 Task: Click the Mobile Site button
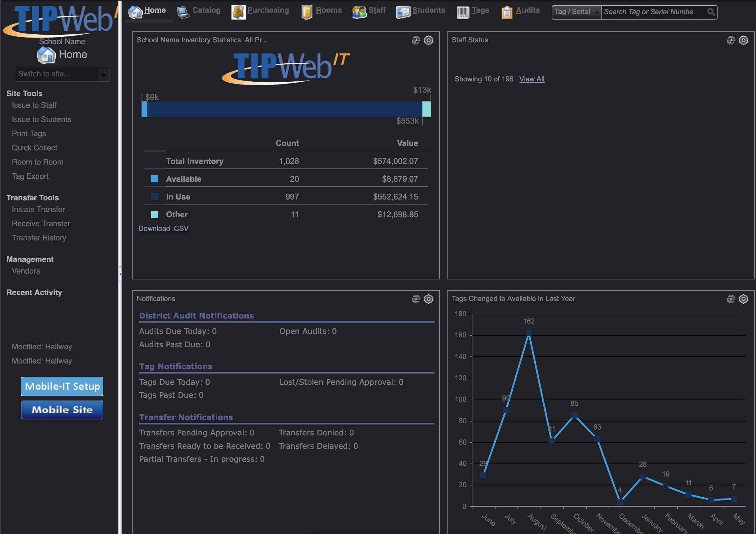coord(62,410)
